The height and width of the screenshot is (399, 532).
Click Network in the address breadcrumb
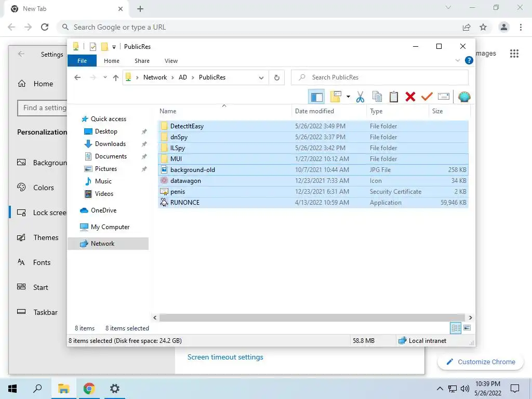coord(155,77)
